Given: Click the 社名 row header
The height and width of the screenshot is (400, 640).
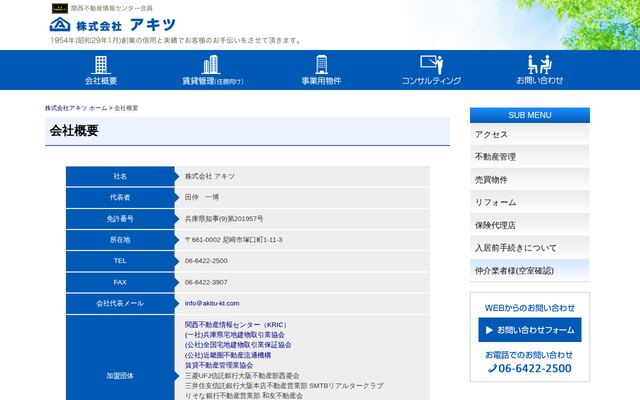Looking at the screenshot, I should (x=120, y=176).
